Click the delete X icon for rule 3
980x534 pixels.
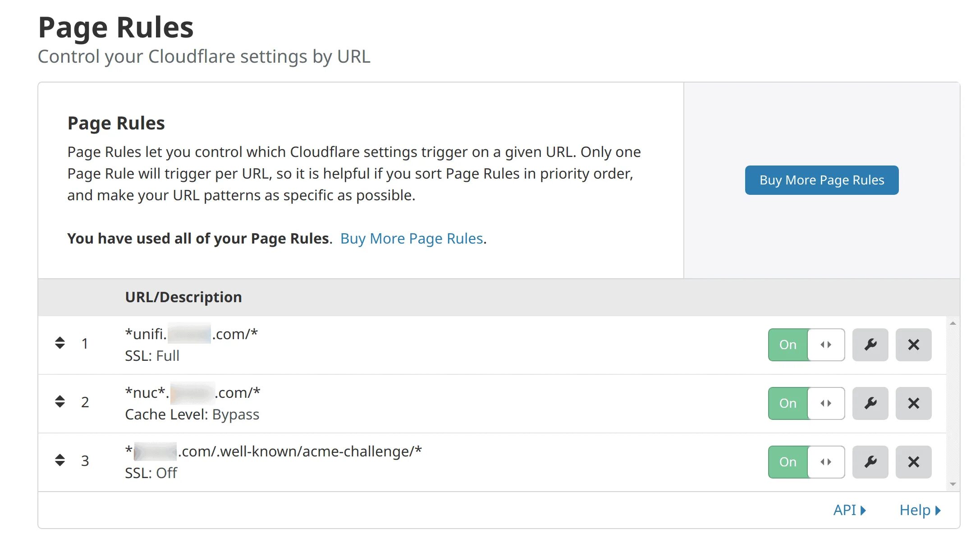[914, 460]
